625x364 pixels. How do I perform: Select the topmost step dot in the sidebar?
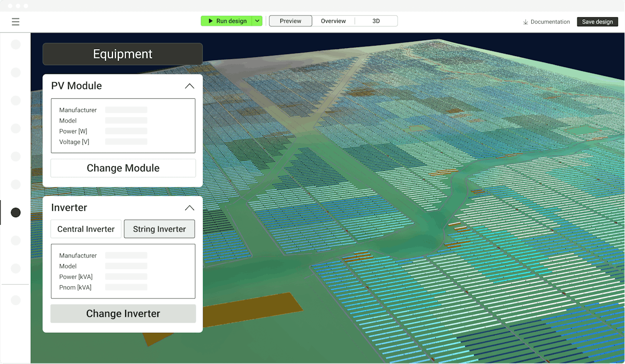(15, 44)
